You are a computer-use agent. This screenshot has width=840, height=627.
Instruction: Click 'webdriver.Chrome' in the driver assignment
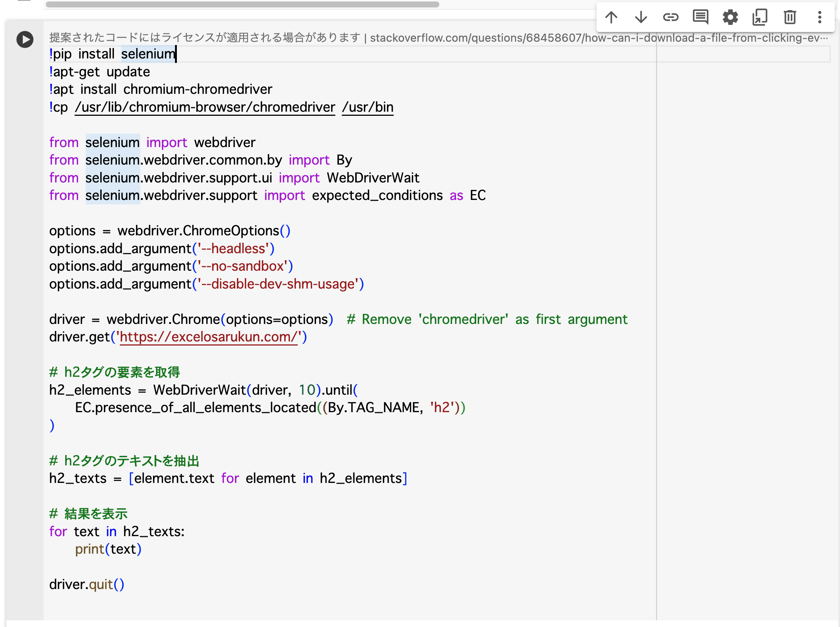tap(163, 319)
